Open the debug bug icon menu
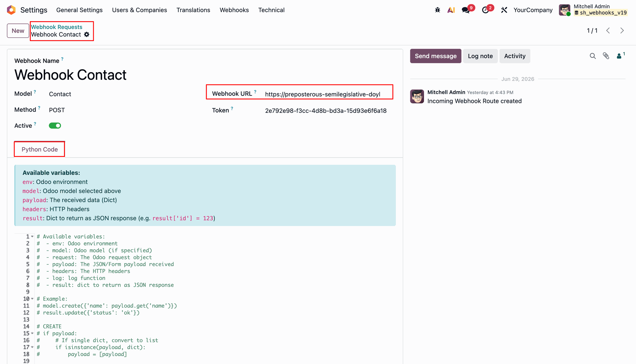The height and width of the screenshot is (364, 636). (438, 10)
